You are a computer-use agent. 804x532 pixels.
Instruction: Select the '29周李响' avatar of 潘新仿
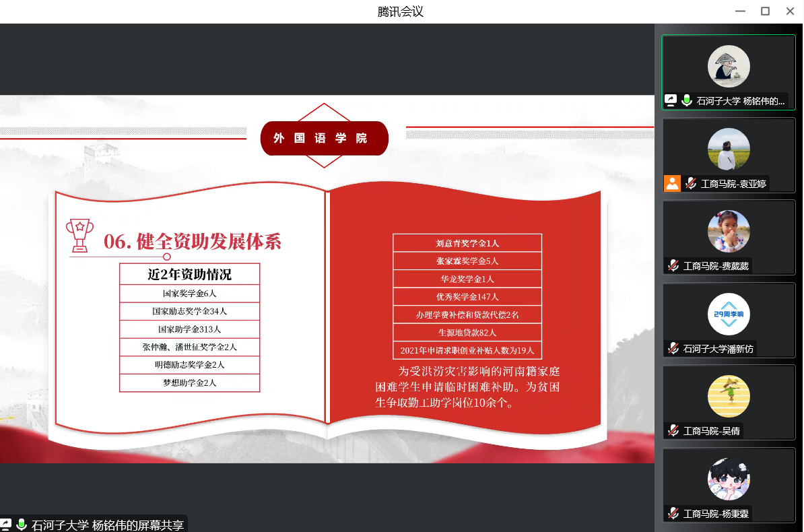(x=729, y=314)
